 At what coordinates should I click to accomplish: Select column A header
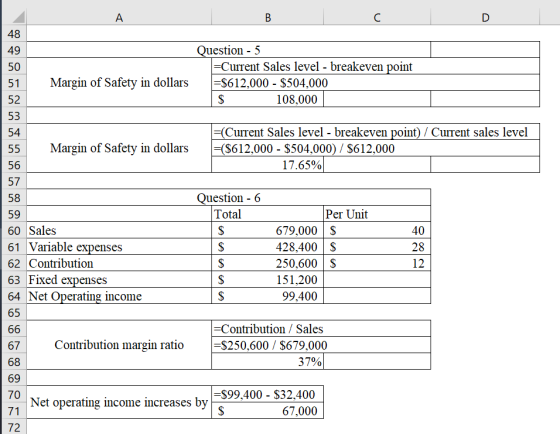(119, 17)
